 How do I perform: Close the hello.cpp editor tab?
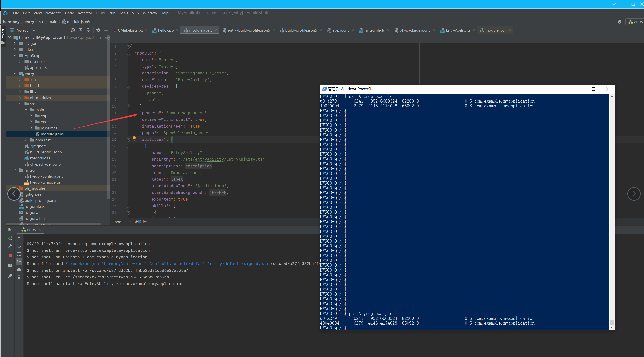(x=177, y=30)
